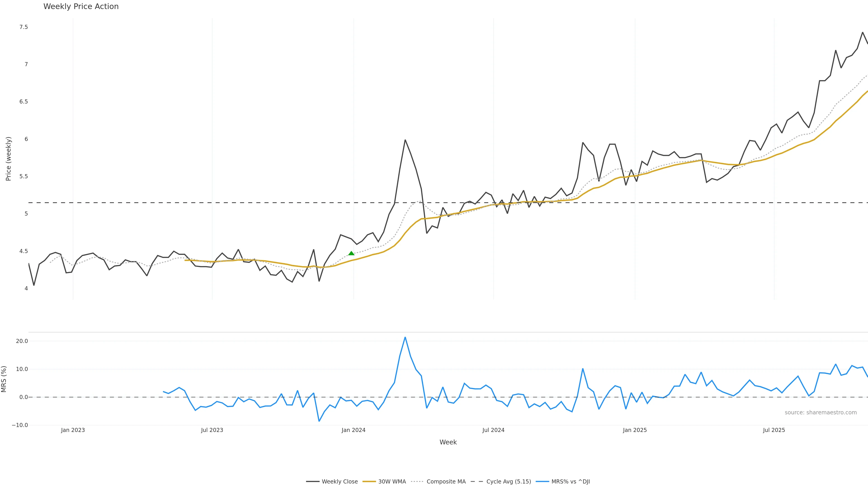Select the Jul 2023 x-axis tick label

212,430
